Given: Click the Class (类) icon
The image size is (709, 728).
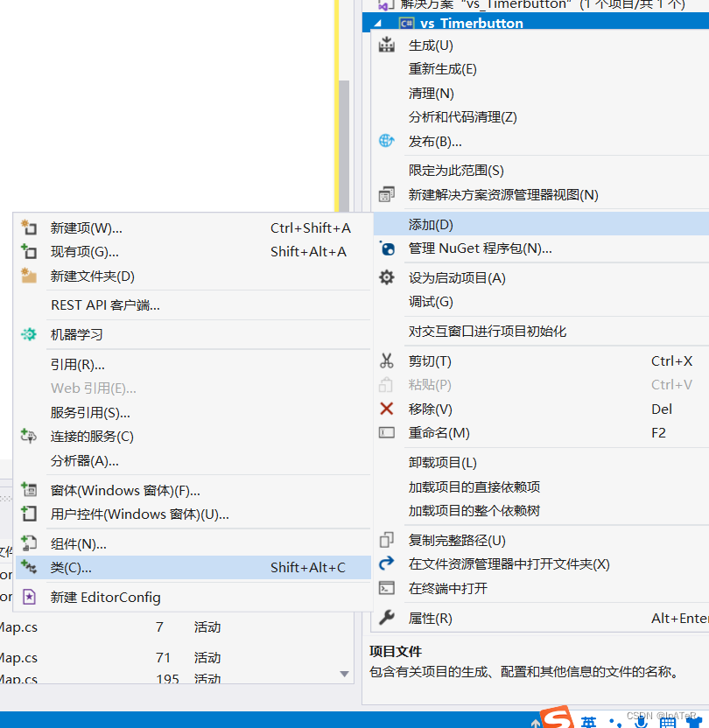Looking at the screenshot, I should click(x=29, y=567).
